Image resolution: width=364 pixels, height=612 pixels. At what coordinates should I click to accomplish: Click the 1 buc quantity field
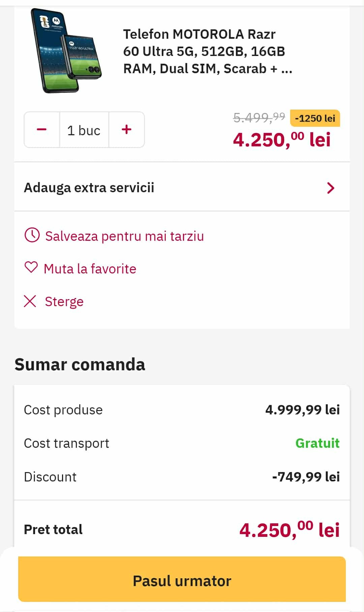click(x=84, y=130)
